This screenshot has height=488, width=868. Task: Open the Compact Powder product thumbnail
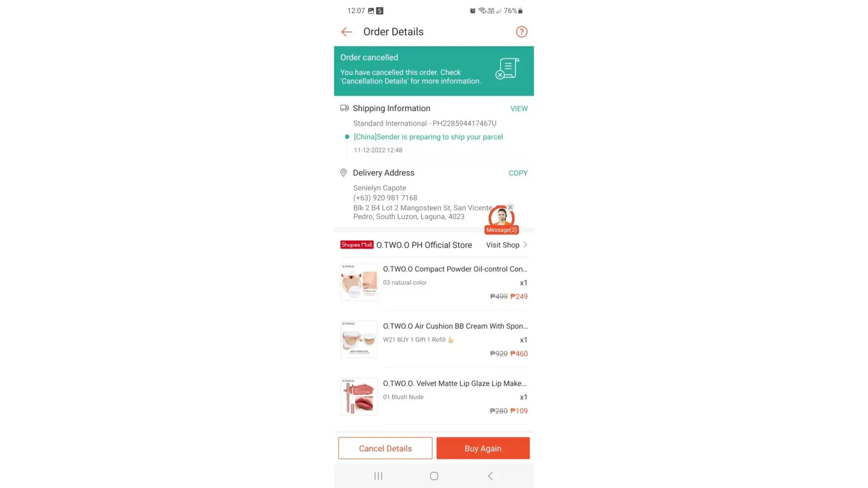(x=359, y=282)
